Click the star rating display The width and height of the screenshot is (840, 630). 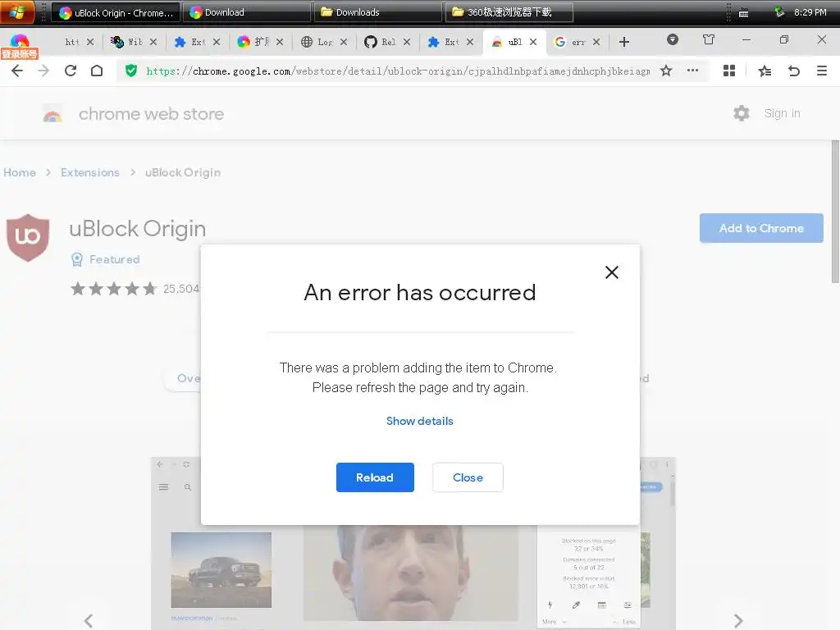pyautogui.click(x=113, y=289)
